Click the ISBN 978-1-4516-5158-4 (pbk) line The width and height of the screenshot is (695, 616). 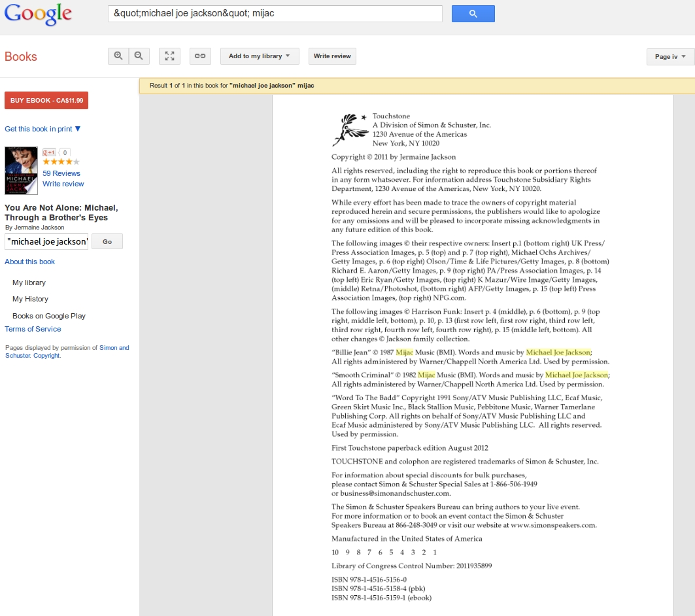coord(379,589)
